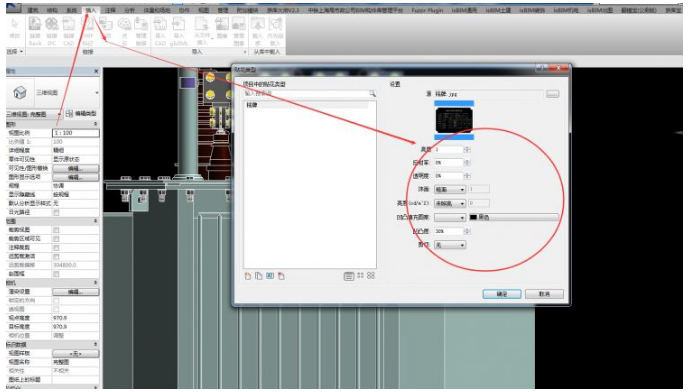Viewport: 688px width, 392px height.
Task: Select the 铭牌 decal in the list
Action: [x=306, y=105]
